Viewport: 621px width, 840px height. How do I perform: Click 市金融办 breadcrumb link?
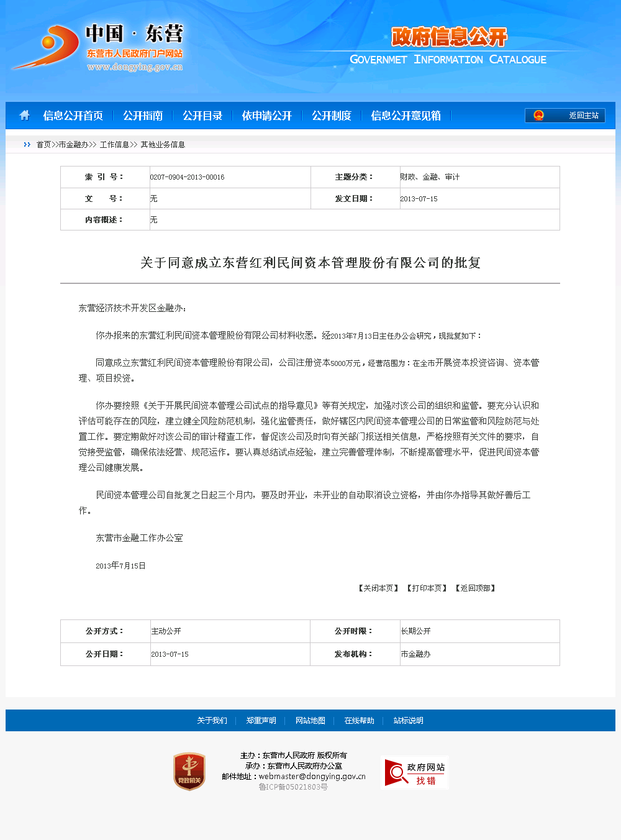coord(73,145)
